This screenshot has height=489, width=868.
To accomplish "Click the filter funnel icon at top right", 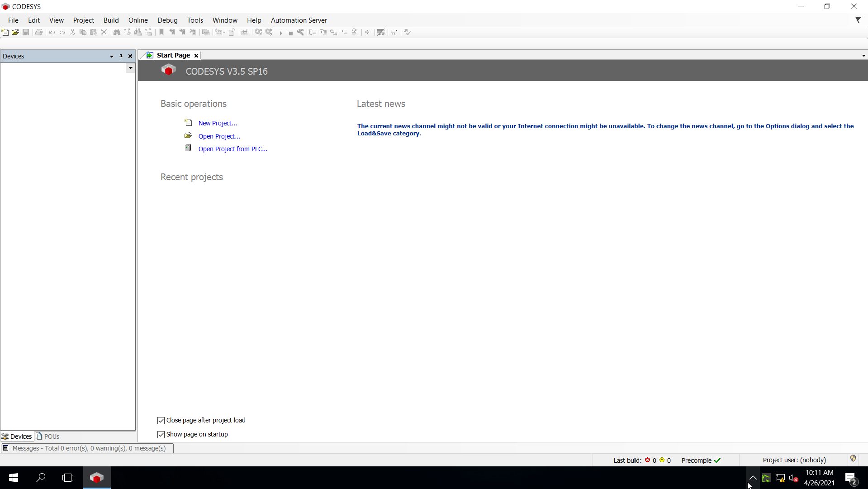I will [858, 20].
